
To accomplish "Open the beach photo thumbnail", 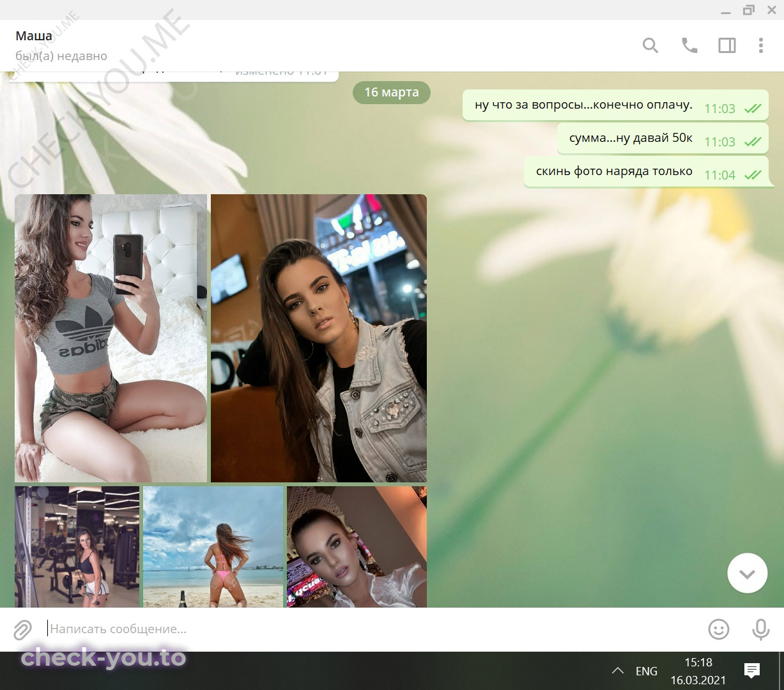I will 213,547.
